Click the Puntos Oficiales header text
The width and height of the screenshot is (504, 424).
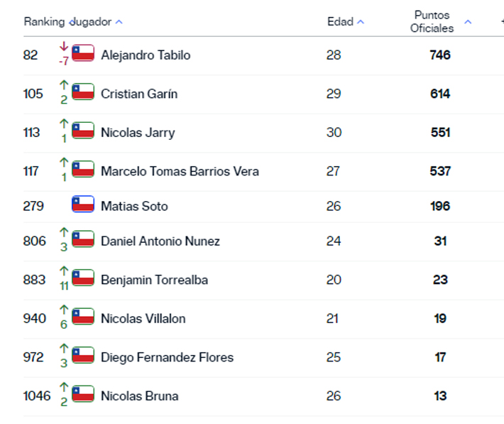tap(432, 21)
